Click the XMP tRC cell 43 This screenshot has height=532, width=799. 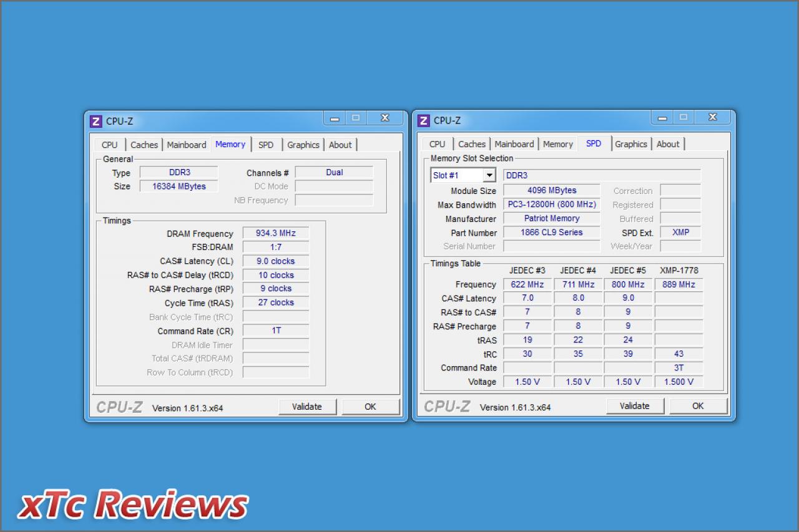(679, 354)
